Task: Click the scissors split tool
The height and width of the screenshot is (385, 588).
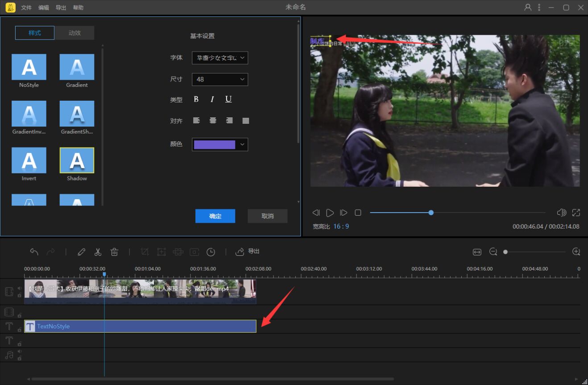Action: 98,252
